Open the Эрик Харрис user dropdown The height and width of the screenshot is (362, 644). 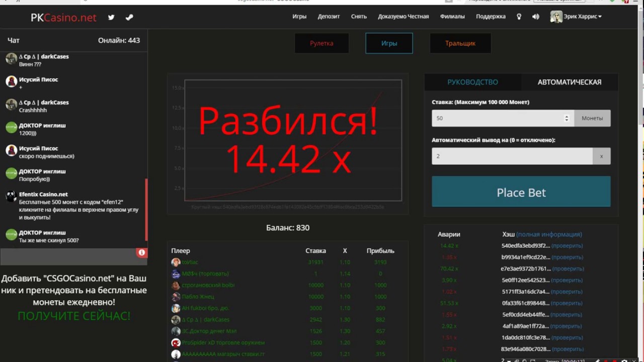click(583, 17)
